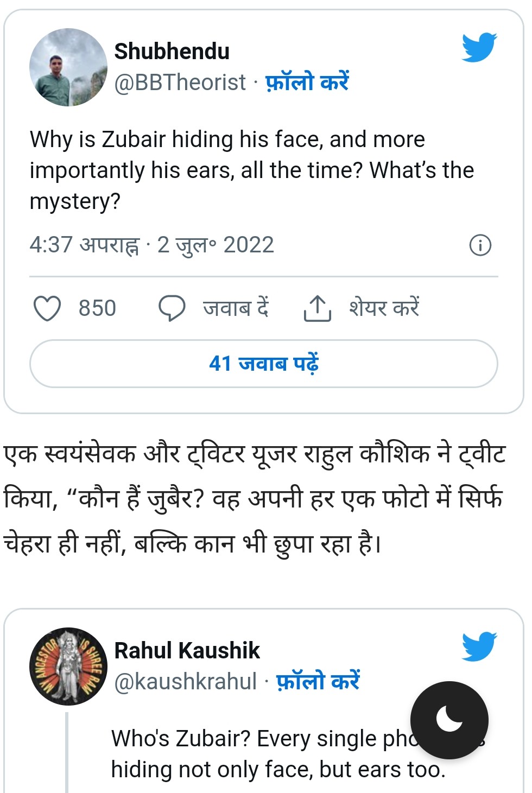Like Shubhendu's tweet with the heart icon
Image resolution: width=532 pixels, height=793 pixels.
47,308
